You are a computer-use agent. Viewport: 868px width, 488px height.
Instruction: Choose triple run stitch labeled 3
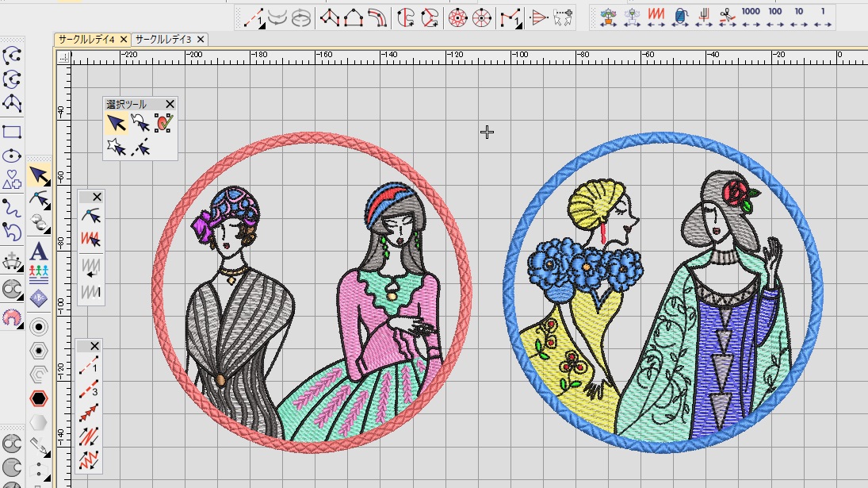pyautogui.click(x=89, y=390)
